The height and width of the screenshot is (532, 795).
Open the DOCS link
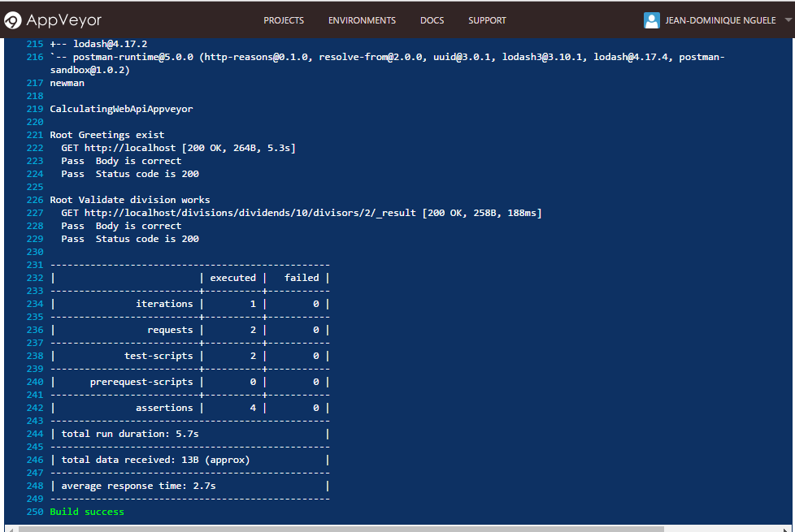tap(432, 20)
